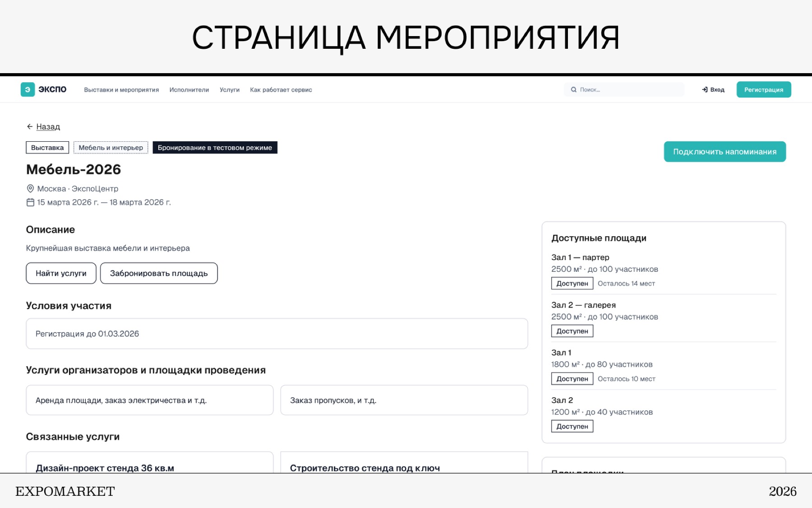
Task: Open Строительство стенда под ключ card
Action: [x=404, y=463]
